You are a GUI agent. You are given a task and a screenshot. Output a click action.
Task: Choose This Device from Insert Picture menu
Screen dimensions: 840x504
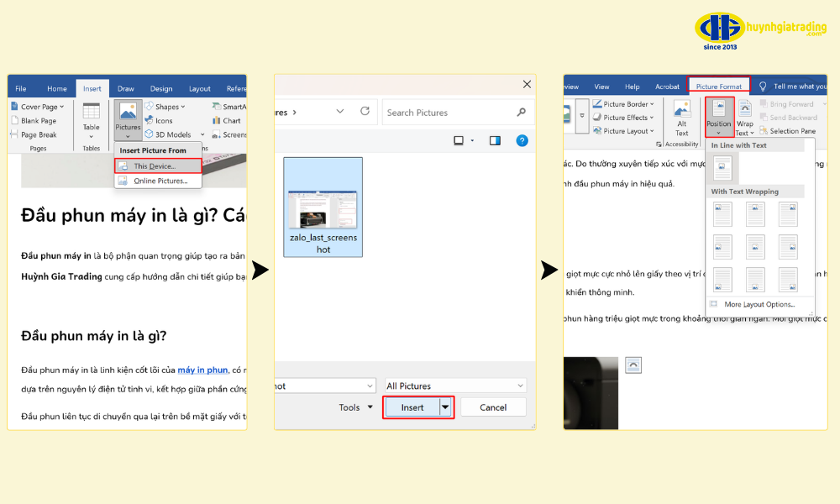156,166
